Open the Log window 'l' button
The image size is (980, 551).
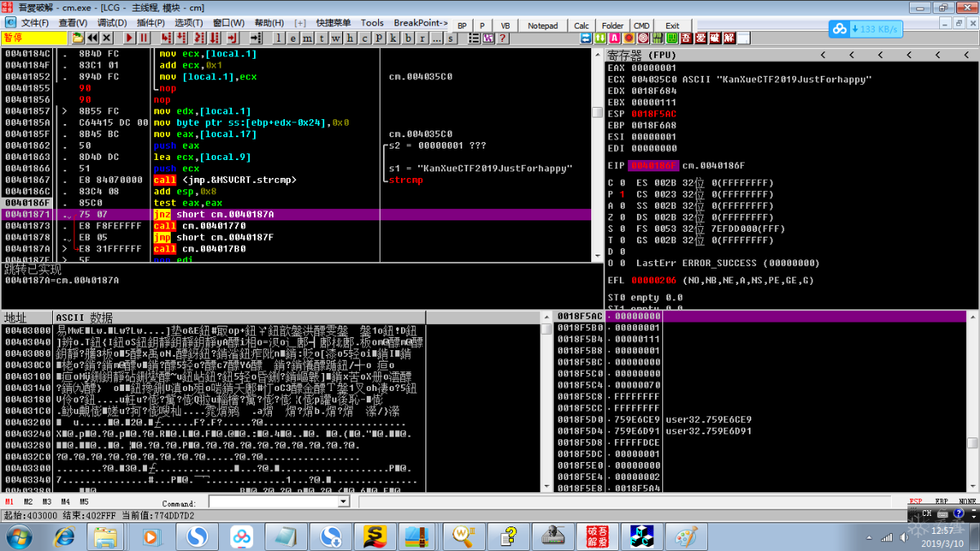click(278, 38)
